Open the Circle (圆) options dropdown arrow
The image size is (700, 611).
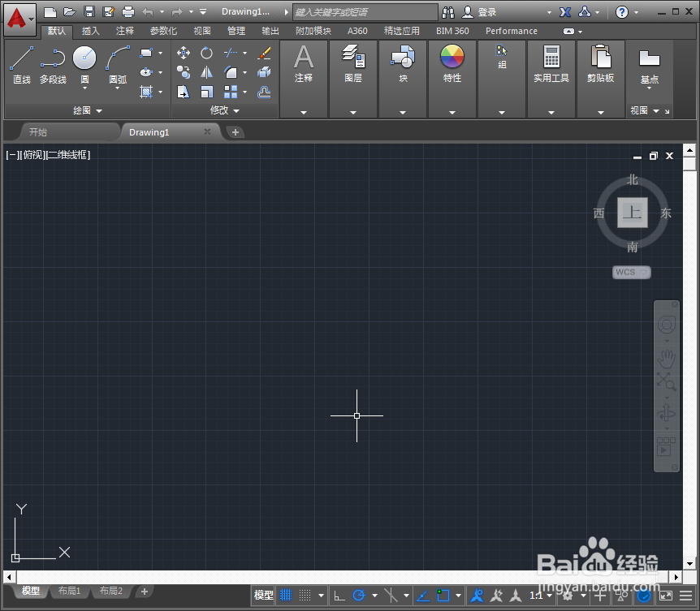click(x=84, y=88)
